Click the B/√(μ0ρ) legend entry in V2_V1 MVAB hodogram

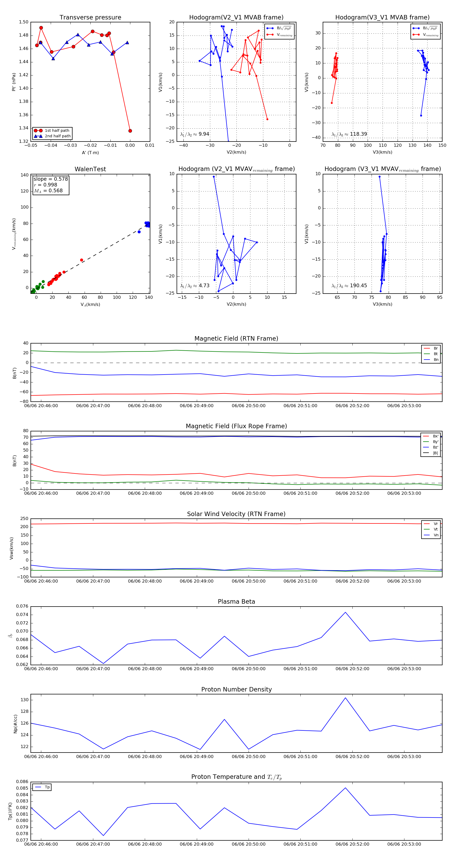pos(279,28)
